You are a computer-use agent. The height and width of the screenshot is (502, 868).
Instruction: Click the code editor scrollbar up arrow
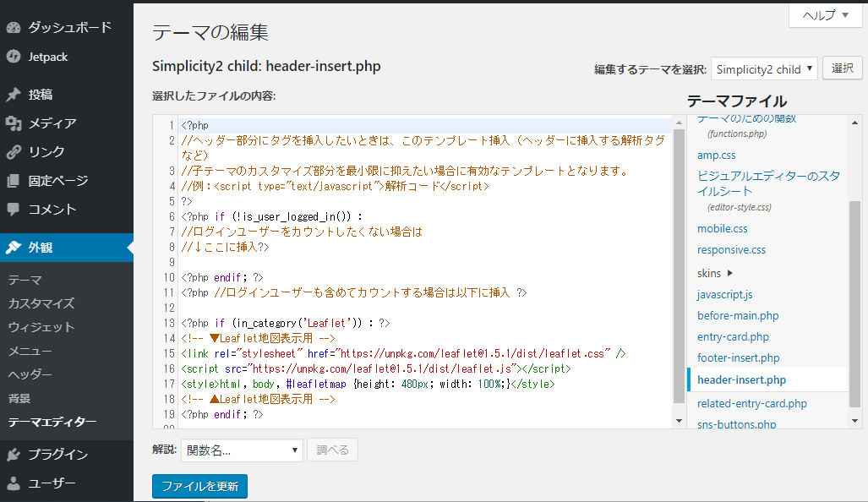pos(680,123)
